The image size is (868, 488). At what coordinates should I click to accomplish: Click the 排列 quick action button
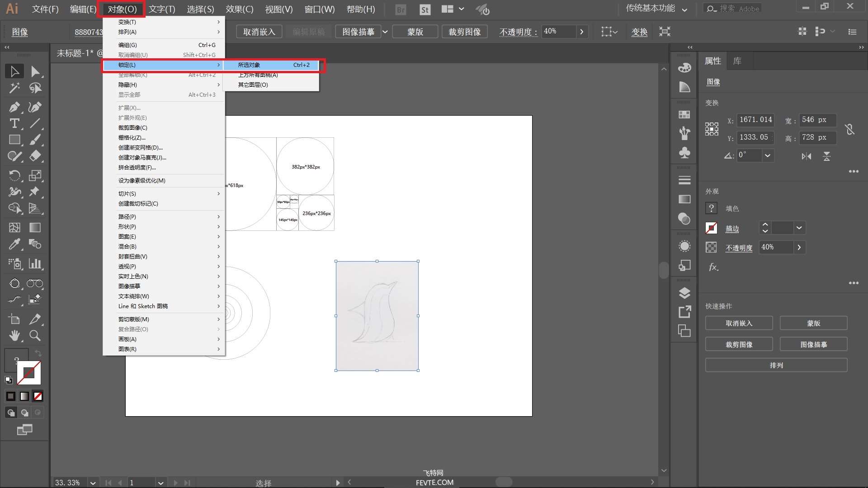pos(776,365)
